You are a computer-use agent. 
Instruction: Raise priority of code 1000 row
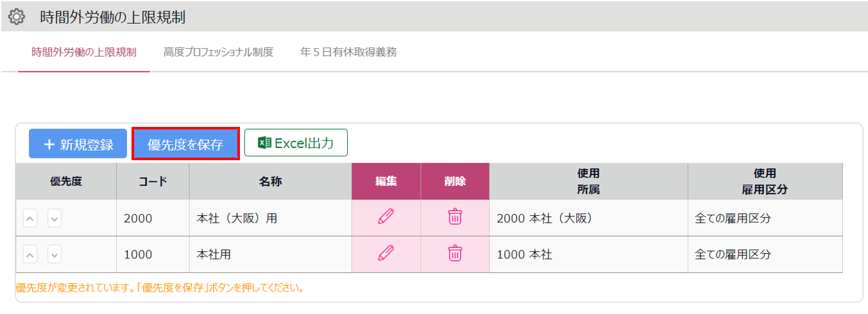[30, 254]
